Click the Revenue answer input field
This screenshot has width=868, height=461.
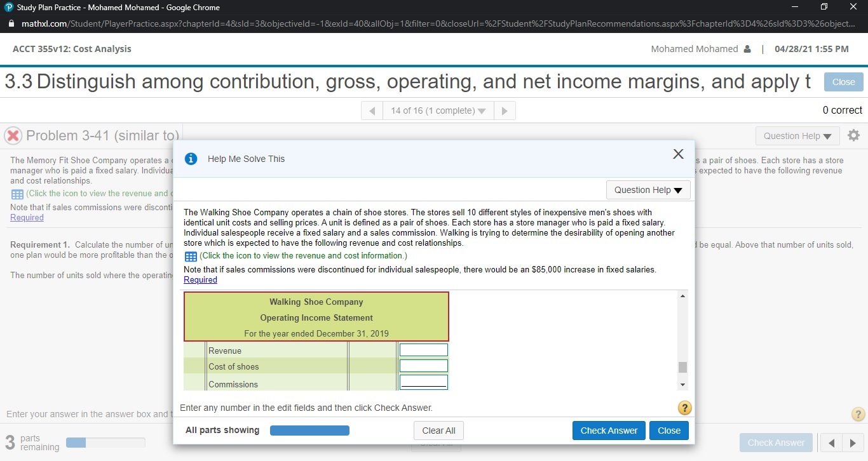(423, 349)
